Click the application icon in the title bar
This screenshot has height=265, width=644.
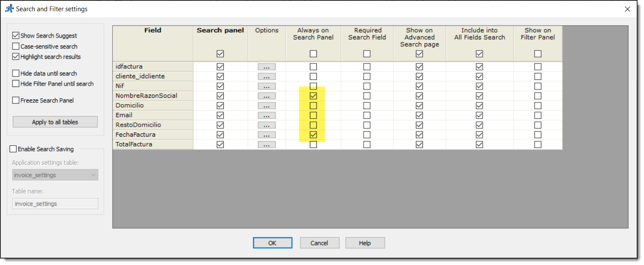pyautogui.click(x=9, y=8)
